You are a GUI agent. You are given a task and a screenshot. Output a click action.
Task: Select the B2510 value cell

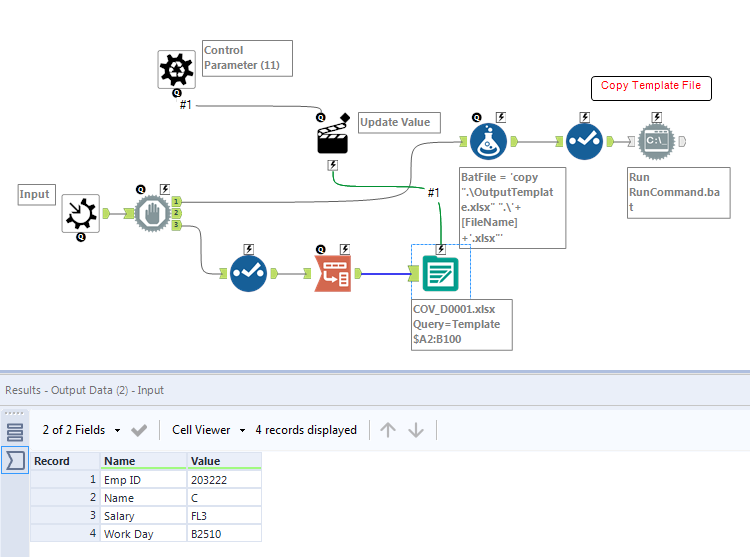[x=224, y=534]
